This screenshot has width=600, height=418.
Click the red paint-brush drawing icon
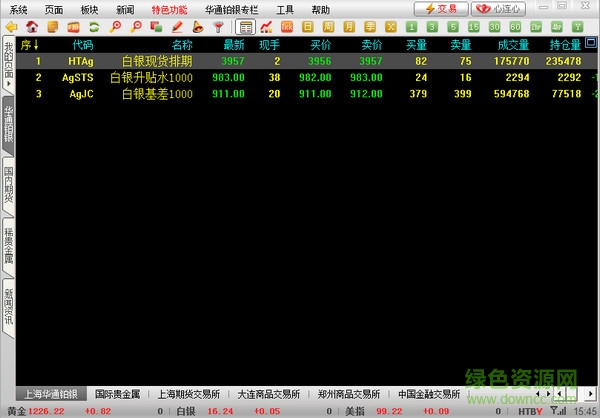tap(177, 27)
